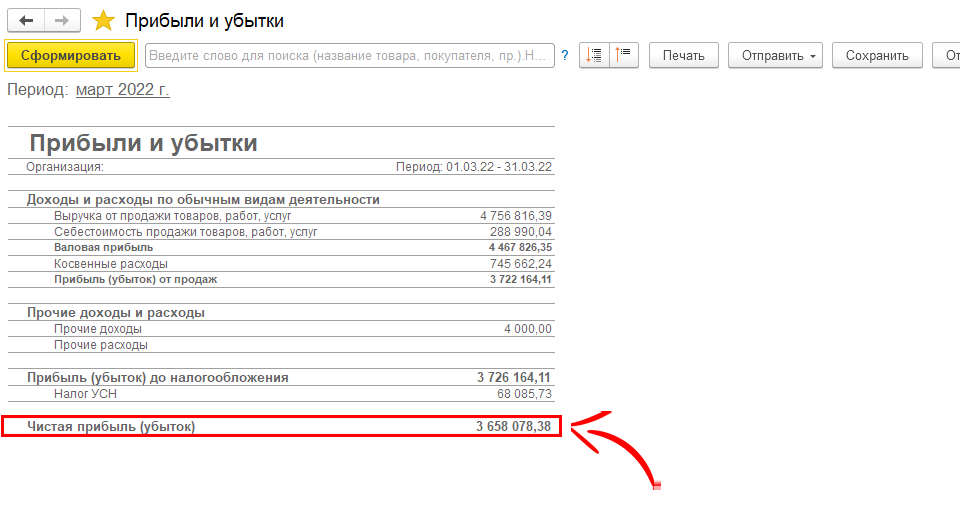
Task: Select the Себестоимость продажи row label
Action: 185,232
